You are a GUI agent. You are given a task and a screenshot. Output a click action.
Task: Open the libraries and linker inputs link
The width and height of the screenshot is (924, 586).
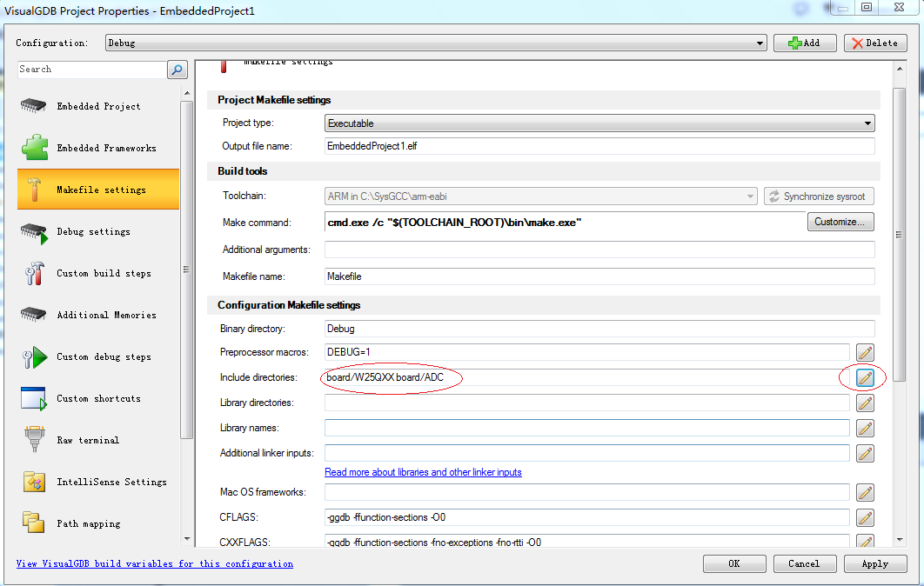(423, 472)
